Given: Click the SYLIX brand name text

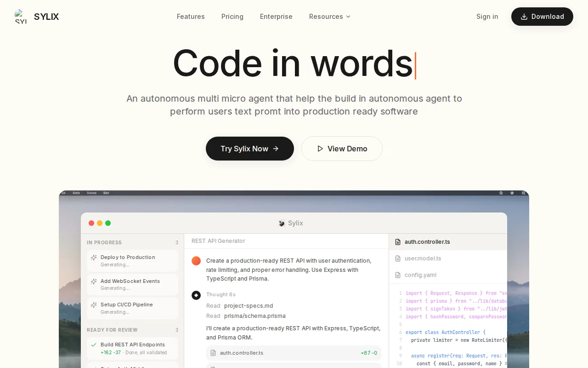Looking at the screenshot, I should point(46,17).
